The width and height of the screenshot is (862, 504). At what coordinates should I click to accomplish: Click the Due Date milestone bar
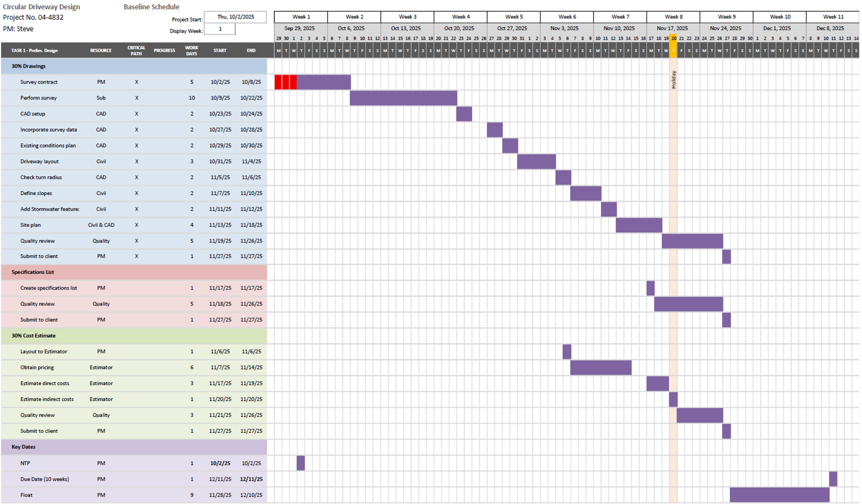[833, 479]
